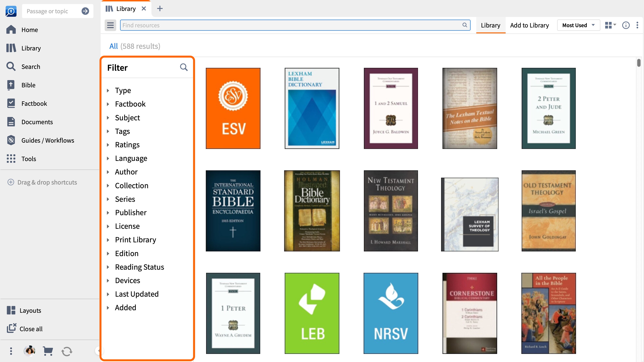
Task: Toggle filter sidebar hamburger button
Action: point(110,25)
